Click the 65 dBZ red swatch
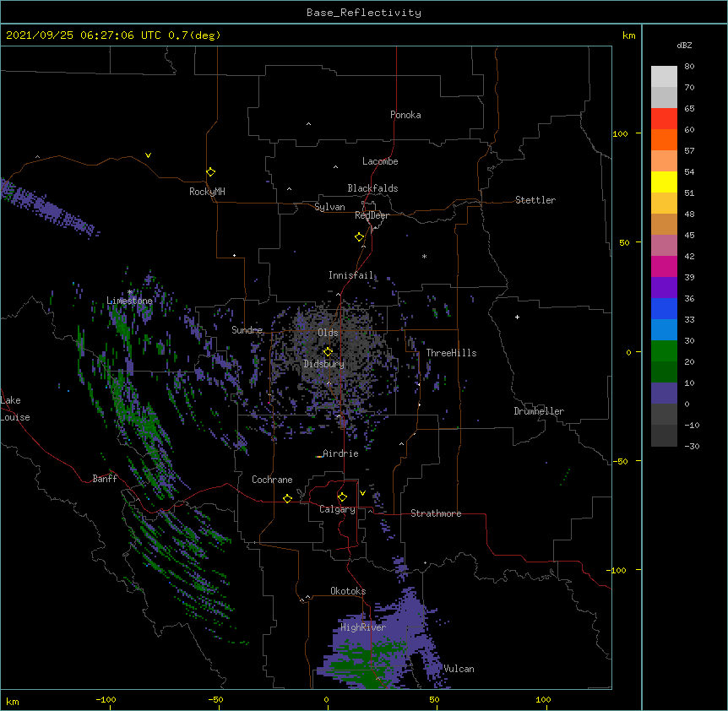Viewport: 728px width, 711px height. [664, 119]
